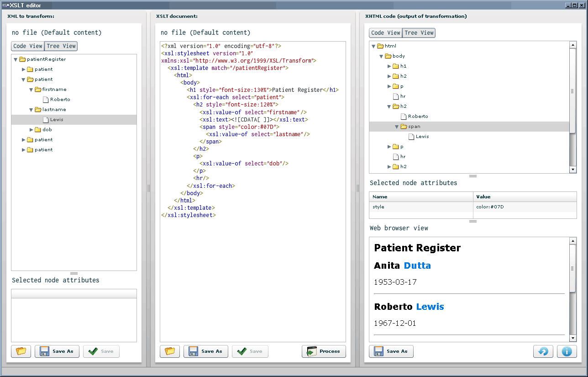Click the span folder icon in output tree
Image resolution: width=588 pixels, height=377 pixels.
pyautogui.click(x=404, y=127)
